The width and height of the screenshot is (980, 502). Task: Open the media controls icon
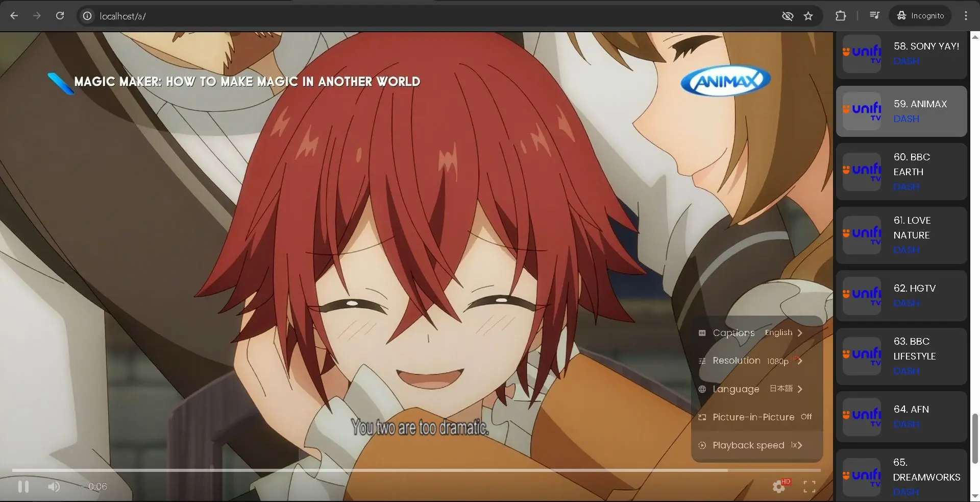coord(874,16)
